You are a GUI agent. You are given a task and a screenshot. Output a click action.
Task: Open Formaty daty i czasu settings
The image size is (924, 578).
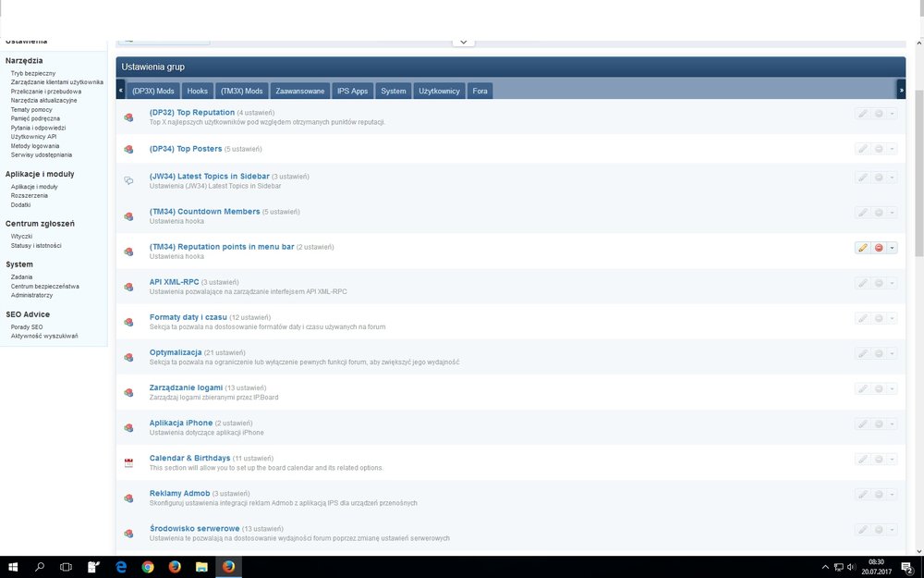coord(188,317)
